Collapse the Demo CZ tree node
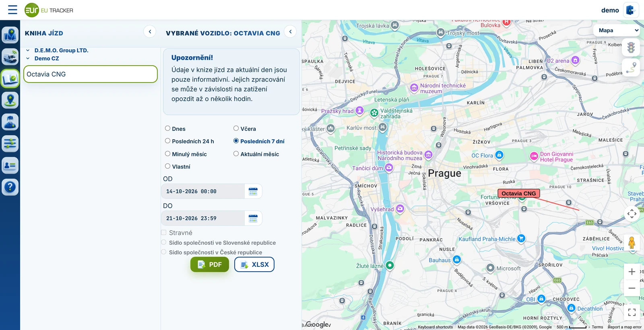Screen dimensions: 644x330 point(28,58)
